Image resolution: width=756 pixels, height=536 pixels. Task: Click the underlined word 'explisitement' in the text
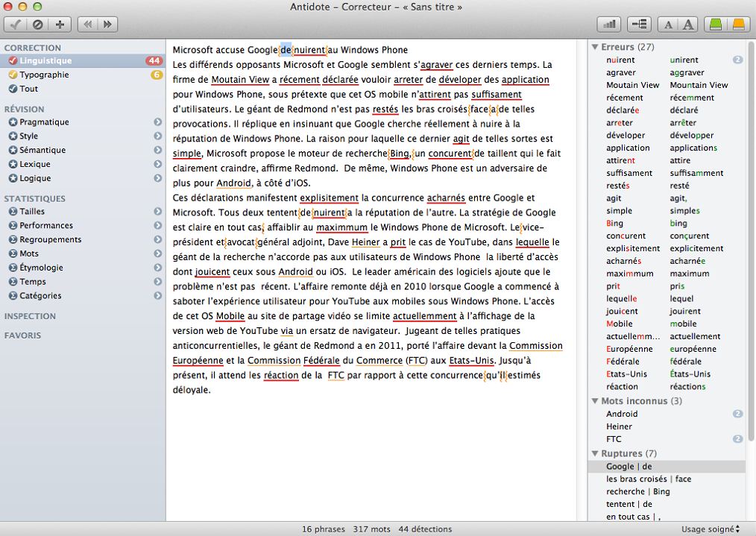(330, 198)
